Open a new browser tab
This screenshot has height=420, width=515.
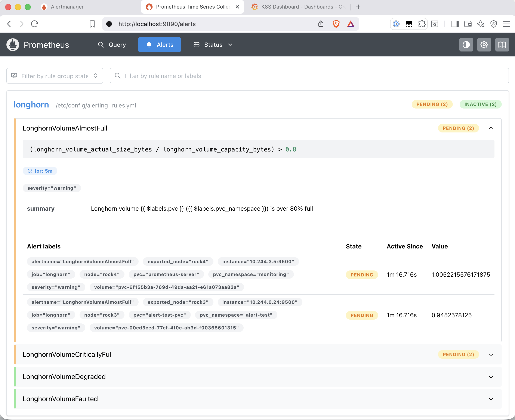click(358, 7)
